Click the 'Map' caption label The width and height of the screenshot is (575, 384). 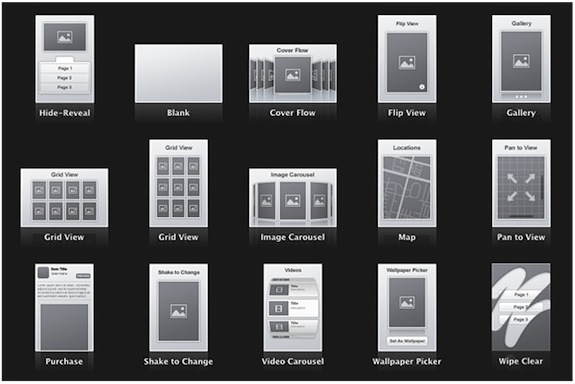coord(407,238)
